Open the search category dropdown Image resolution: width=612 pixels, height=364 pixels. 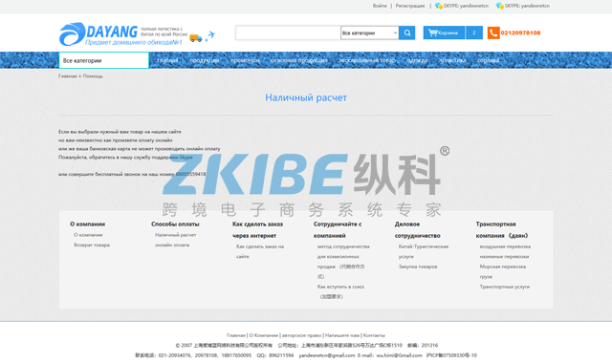click(370, 33)
